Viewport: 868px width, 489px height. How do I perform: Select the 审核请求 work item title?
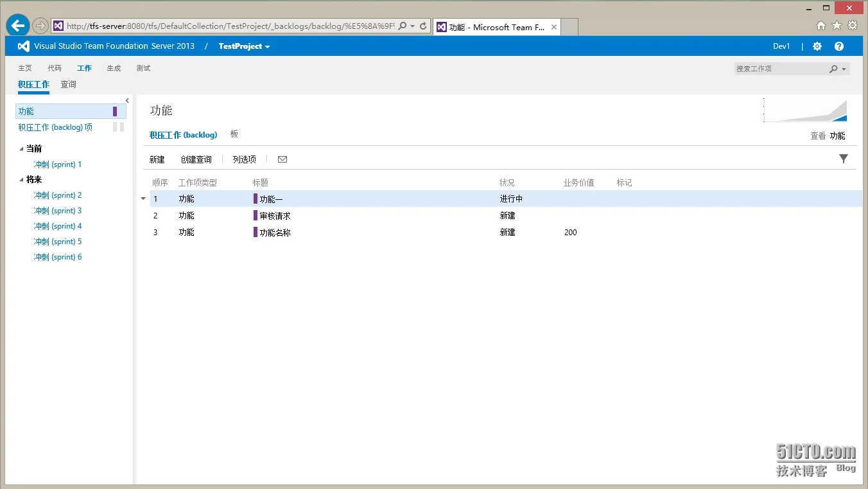(275, 216)
